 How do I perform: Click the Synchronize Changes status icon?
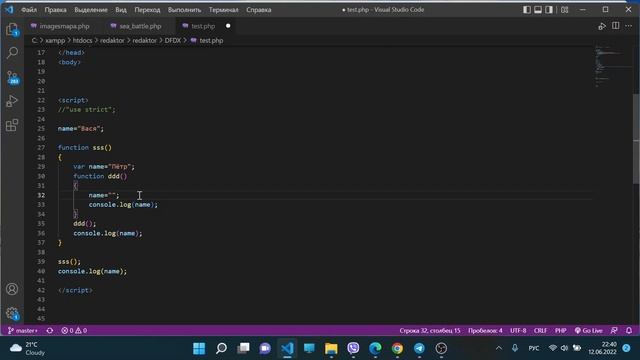point(50,331)
